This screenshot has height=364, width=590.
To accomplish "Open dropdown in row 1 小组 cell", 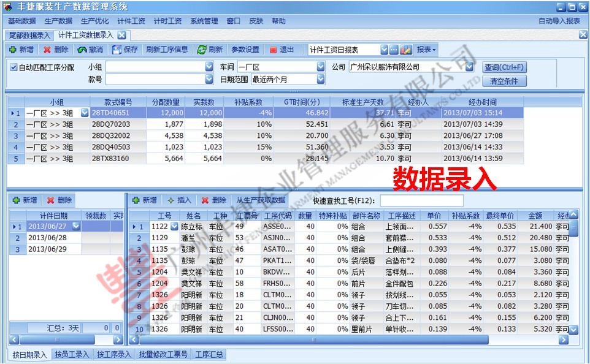I will point(85,112).
